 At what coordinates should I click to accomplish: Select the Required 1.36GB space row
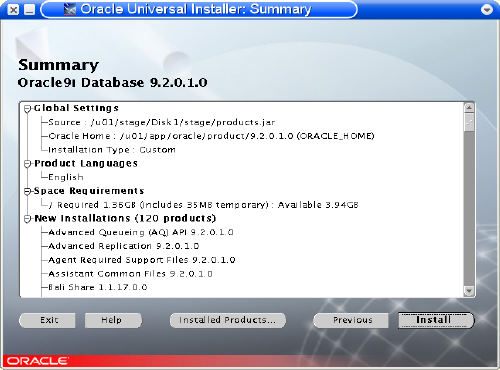(203, 205)
